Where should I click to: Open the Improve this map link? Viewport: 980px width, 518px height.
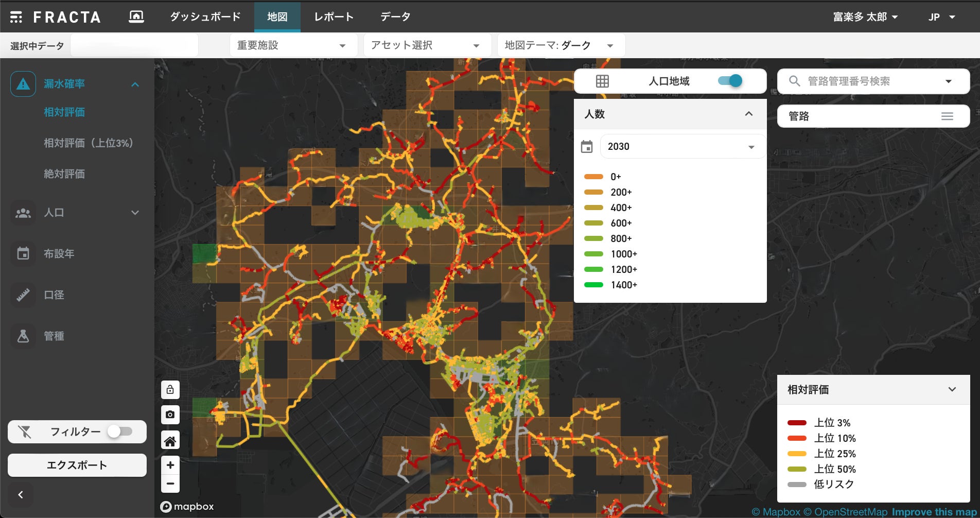pyautogui.click(x=934, y=512)
